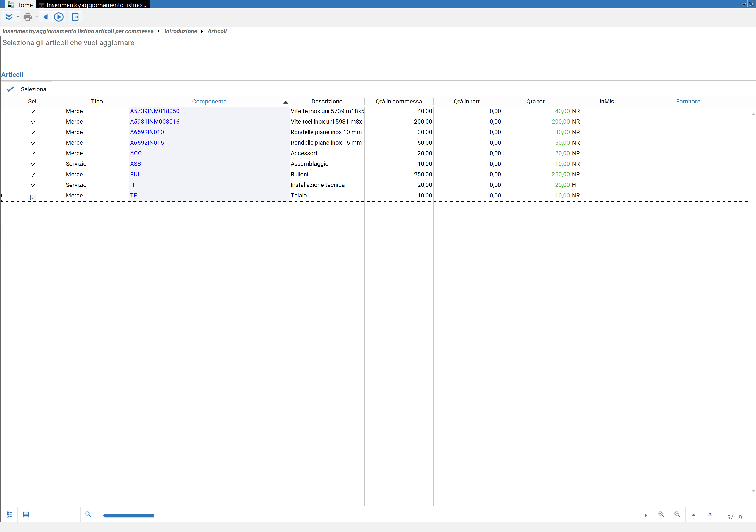Switch to the Home tab

(x=20, y=5)
